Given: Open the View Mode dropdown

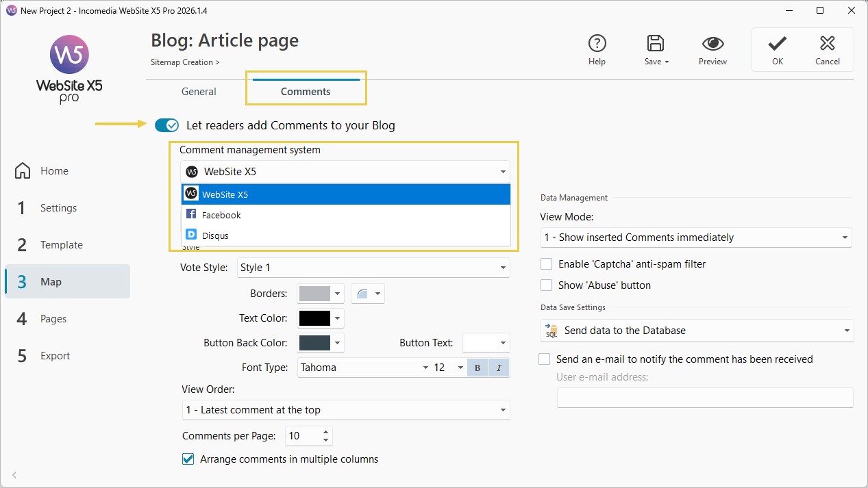Looking at the screenshot, I should [x=696, y=237].
